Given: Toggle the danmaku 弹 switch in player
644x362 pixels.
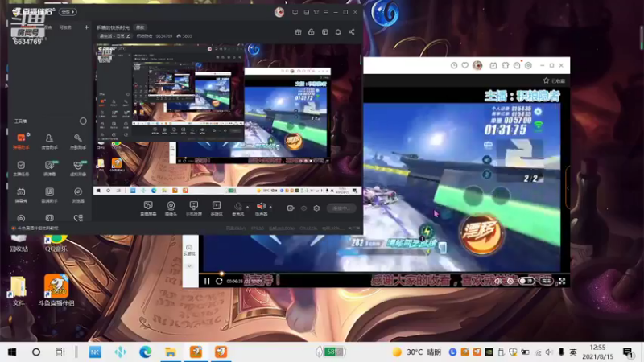Looking at the screenshot, I should (526, 281).
